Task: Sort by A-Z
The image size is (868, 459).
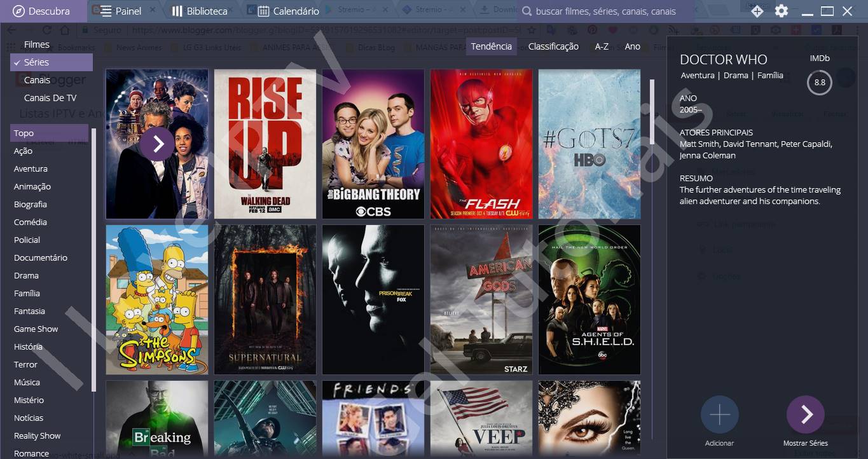Action: (x=602, y=46)
